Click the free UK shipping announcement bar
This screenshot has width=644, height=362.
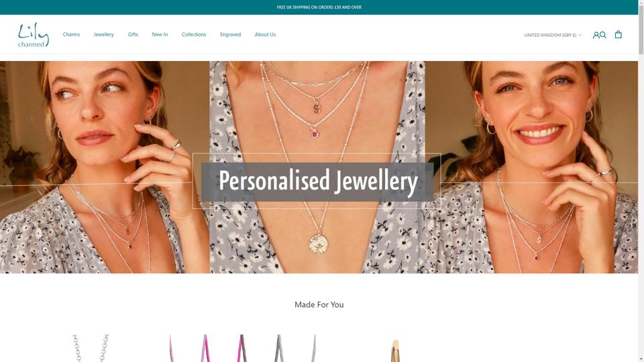point(319,7)
